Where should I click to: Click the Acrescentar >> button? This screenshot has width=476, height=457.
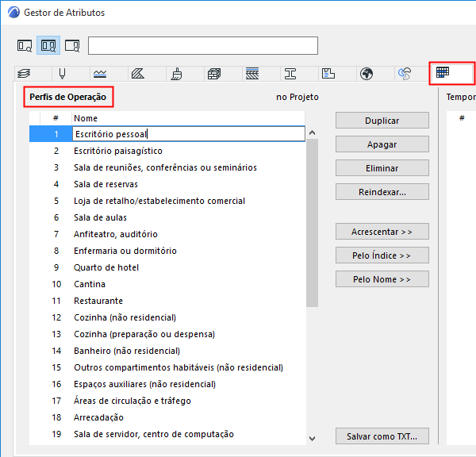[382, 232]
